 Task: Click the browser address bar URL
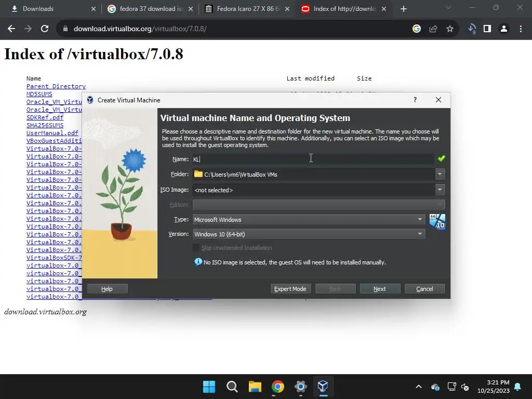(140, 29)
